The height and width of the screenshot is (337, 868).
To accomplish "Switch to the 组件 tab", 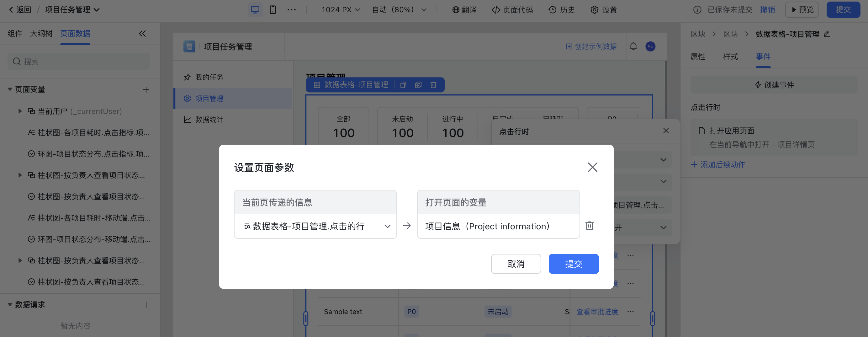I will pyautogui.click(x=15, y=34).
